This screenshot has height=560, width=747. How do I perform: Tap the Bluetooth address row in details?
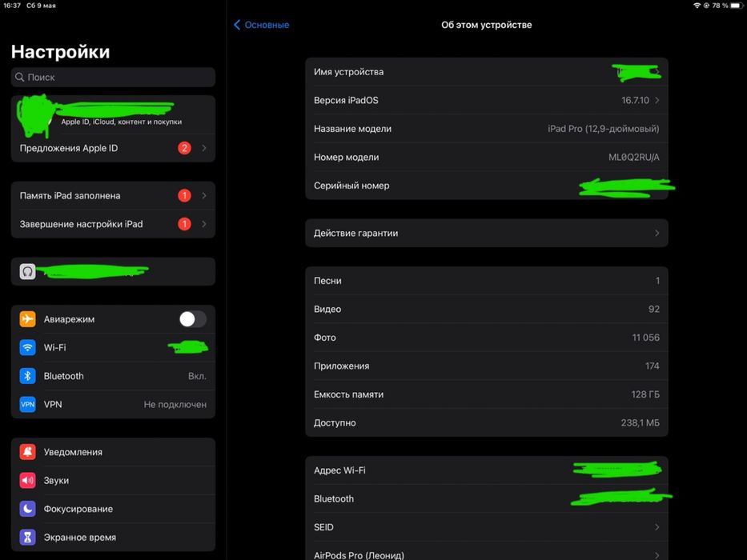[487, 498]
